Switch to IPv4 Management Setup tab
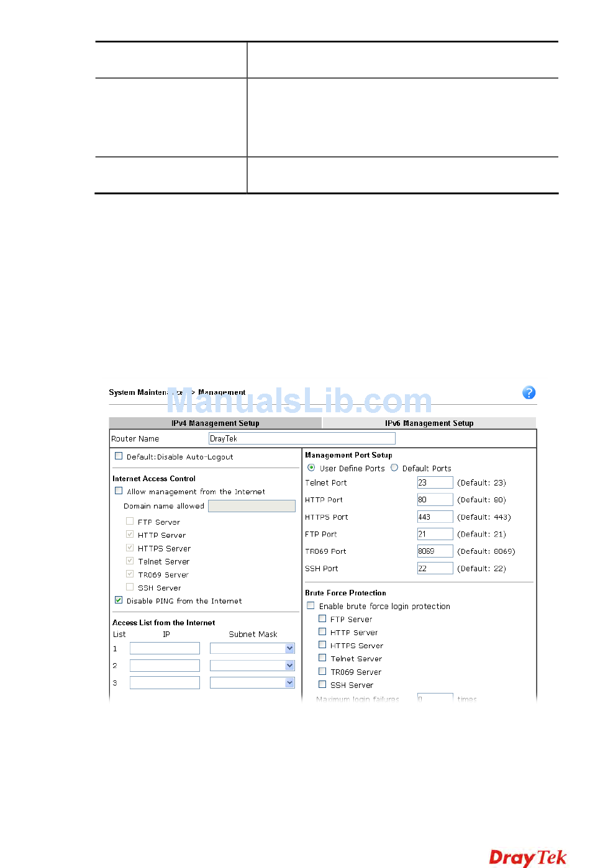 (x=216, y=423)
